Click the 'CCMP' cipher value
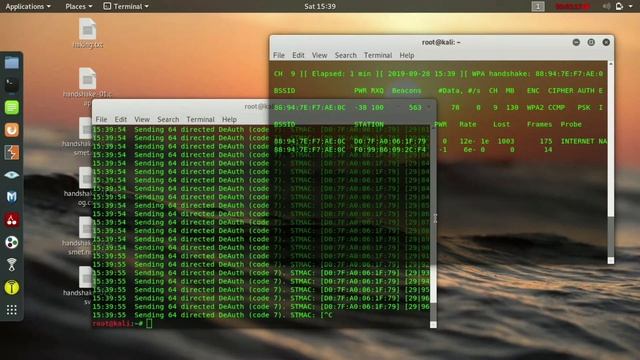The height and width of the screenshot is (360, 640). click(x=556, y=107)
